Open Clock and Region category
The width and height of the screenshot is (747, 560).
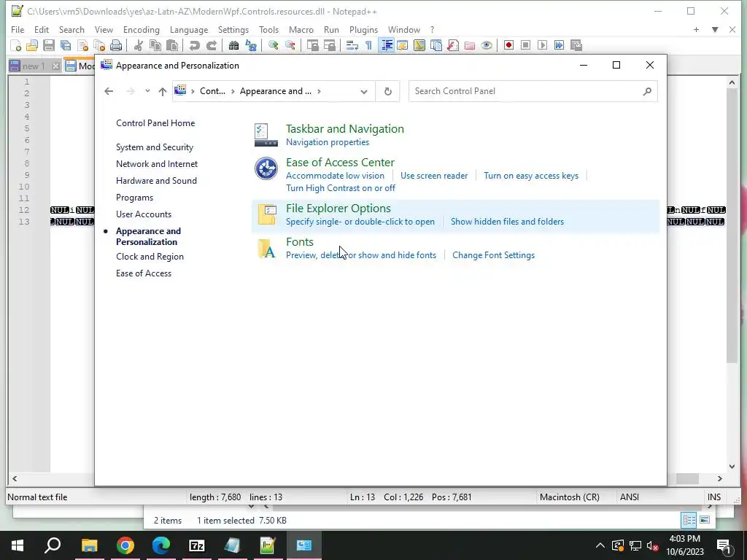(150, 256)
